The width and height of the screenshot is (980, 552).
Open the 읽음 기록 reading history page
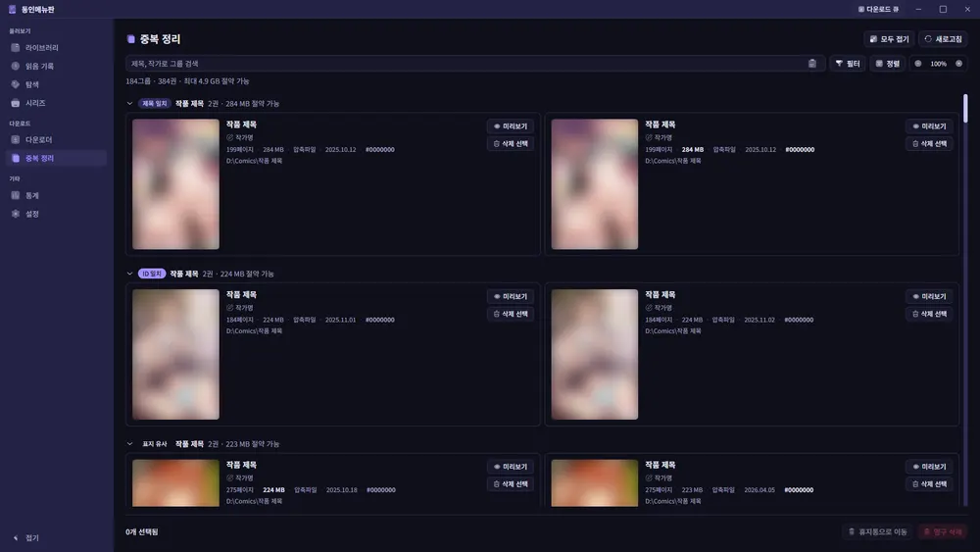click(56, 66)
